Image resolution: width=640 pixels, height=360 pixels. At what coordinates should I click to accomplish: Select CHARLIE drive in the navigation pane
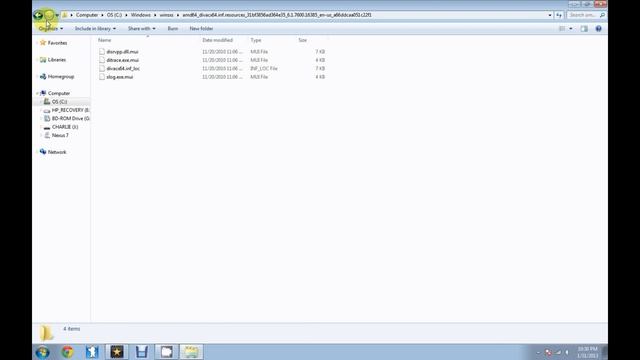[65, 127]
